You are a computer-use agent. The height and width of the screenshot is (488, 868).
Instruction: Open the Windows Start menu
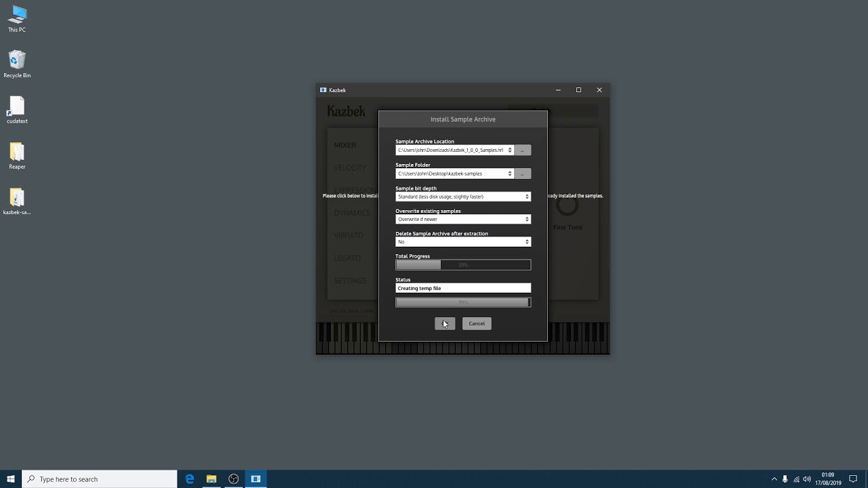point(11,479)
